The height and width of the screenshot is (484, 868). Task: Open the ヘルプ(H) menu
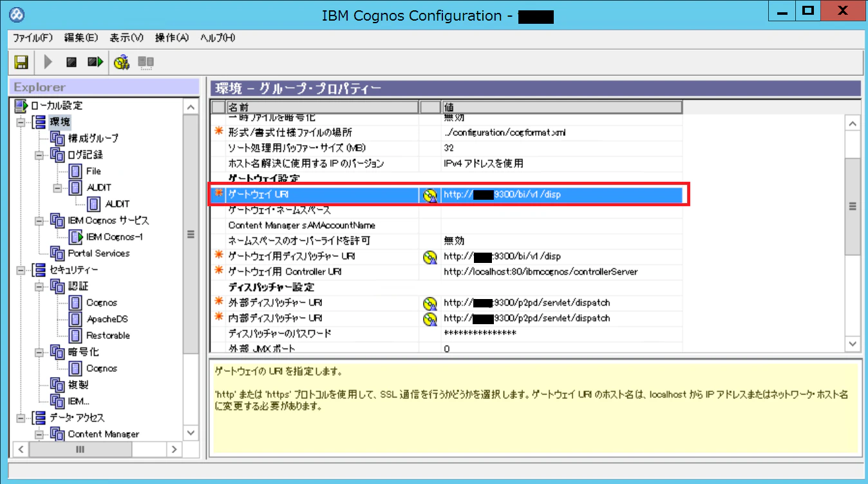coord(218,38)
